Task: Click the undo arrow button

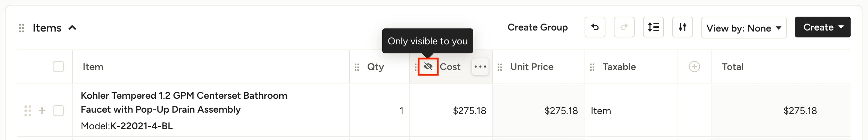Action: (595, 27)
